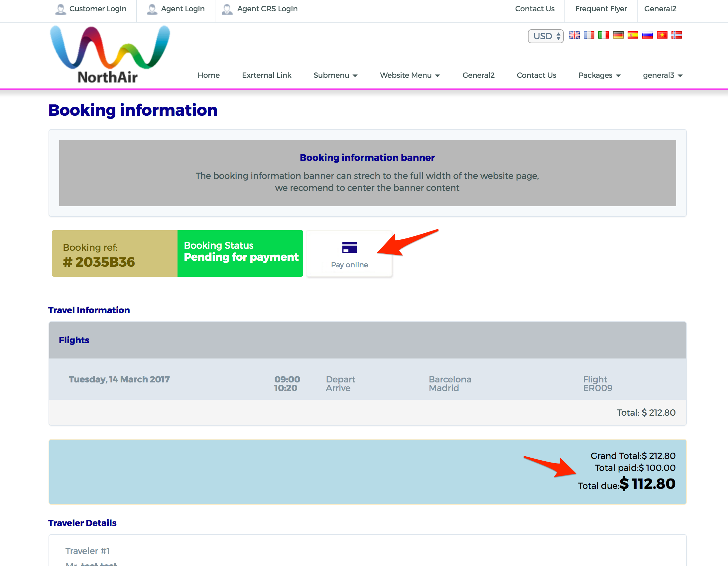Click the Barcelona departure city
Image resolution: width=728 pixels, height=566 pixels.
[x=450, y=379]
